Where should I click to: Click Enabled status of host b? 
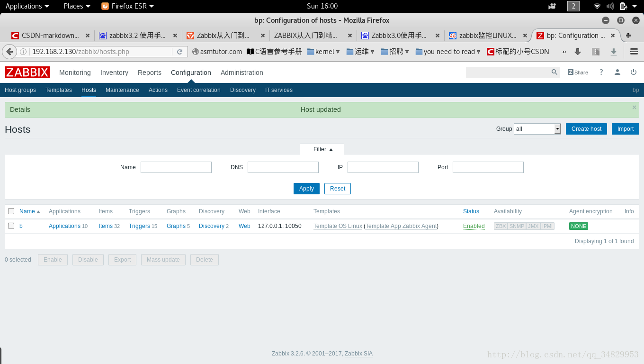(x=474, y=226)
